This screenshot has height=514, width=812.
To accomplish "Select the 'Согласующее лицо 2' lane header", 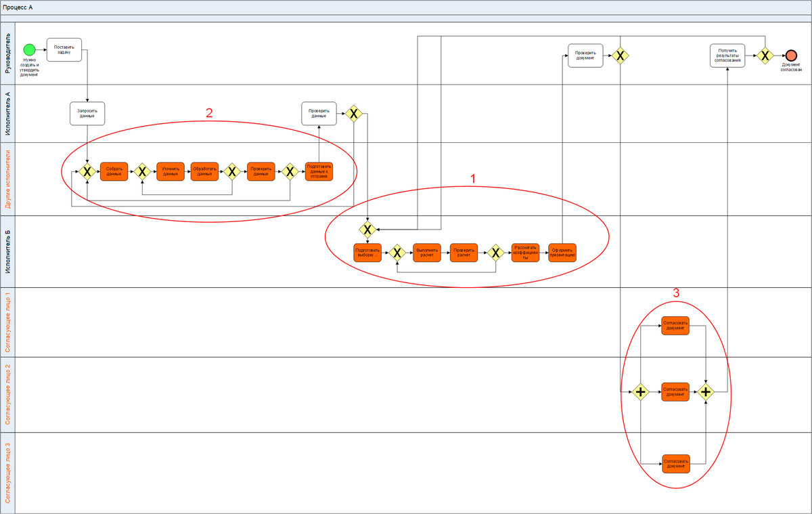I will (8, 395).
